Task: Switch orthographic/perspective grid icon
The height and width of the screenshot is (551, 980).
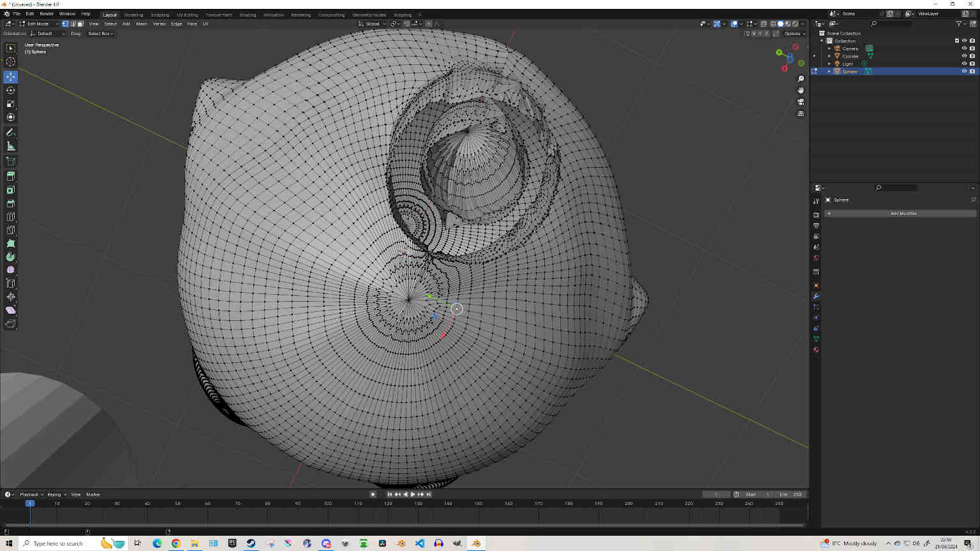Action: [x=801, y=114]
